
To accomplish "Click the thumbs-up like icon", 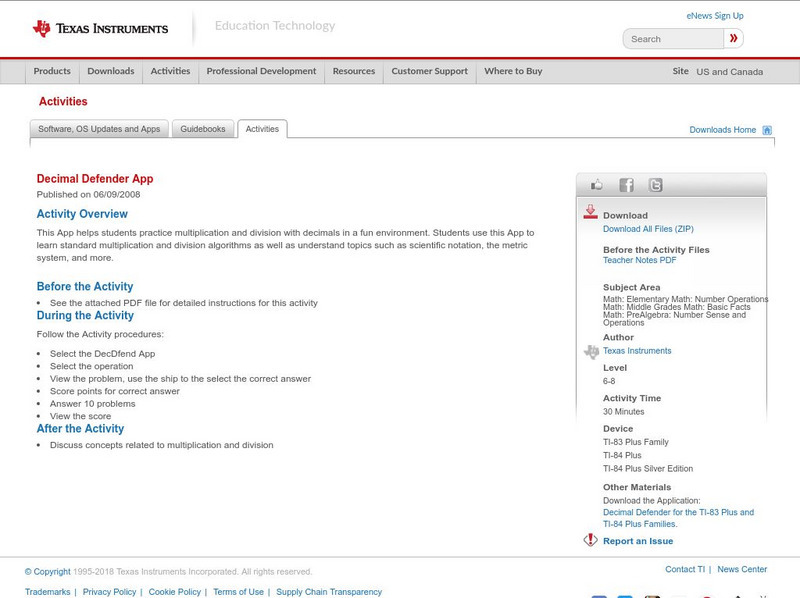I will pos(596,185).
